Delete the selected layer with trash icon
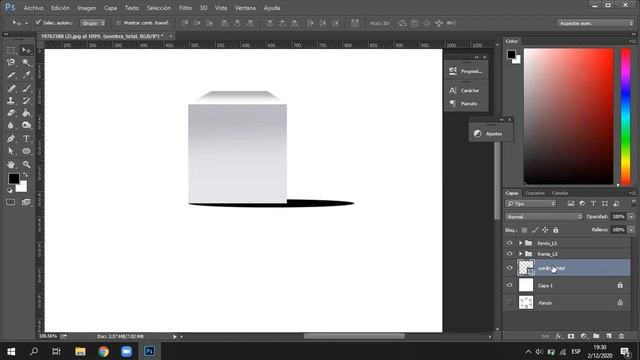Viewport: 640px width, 360px height. (x=621, y=336)
